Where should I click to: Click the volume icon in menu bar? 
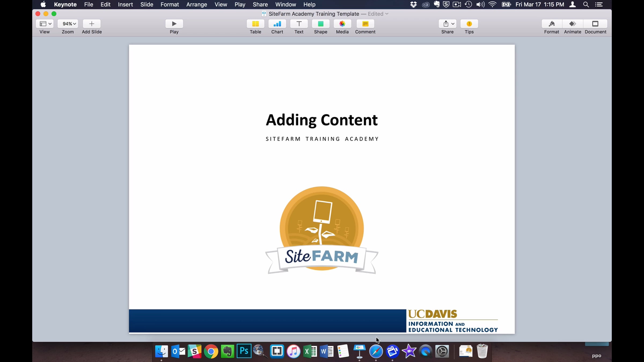click(x=480, y=5)
